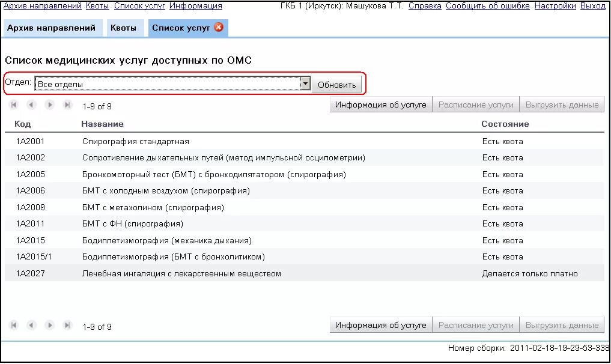Sort by Название column header
The height and width of the screenshot is (364, 611).
coord(103,124)
